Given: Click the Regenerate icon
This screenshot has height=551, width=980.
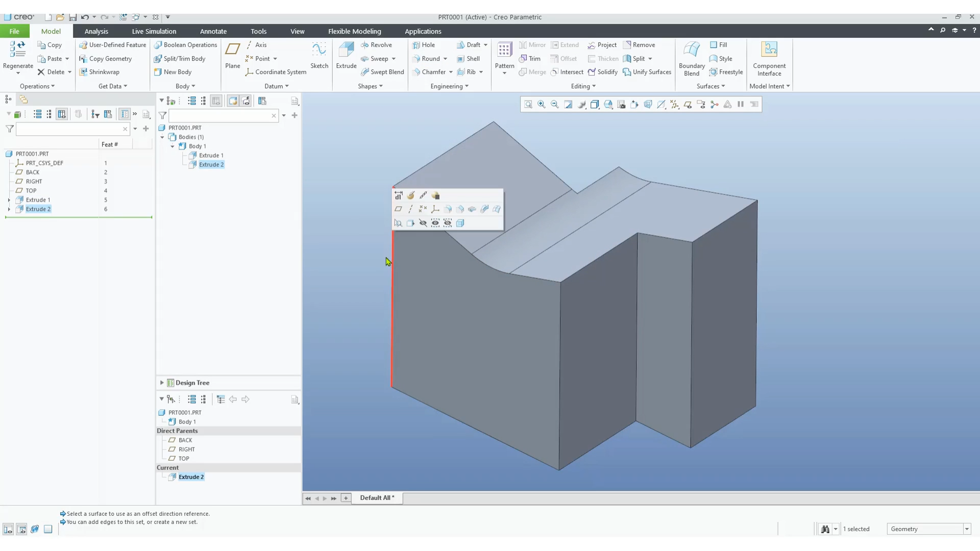Looking at the screenshot, I should (18, 49).
